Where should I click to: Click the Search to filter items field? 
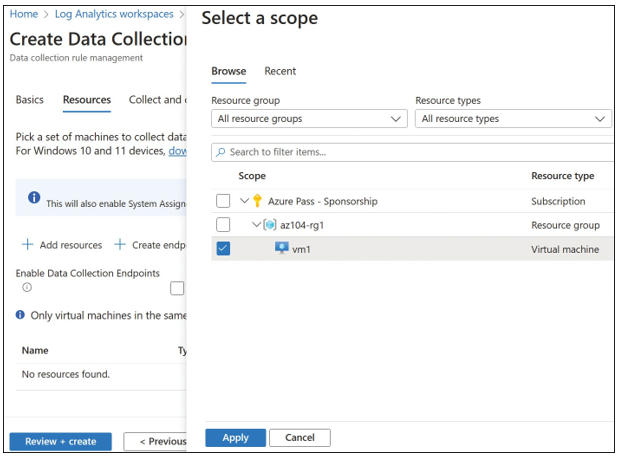pyautogui.click(x=412, y=152)
